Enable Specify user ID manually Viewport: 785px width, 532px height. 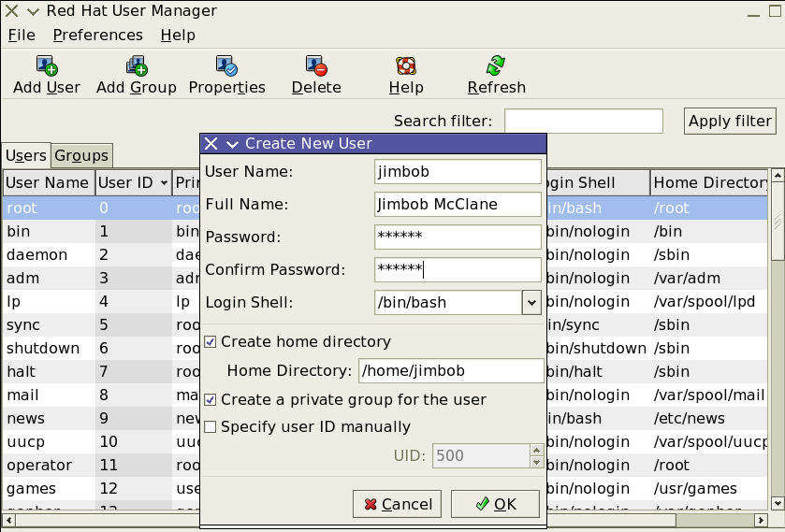pyautogui.click(x=211, y=427)
